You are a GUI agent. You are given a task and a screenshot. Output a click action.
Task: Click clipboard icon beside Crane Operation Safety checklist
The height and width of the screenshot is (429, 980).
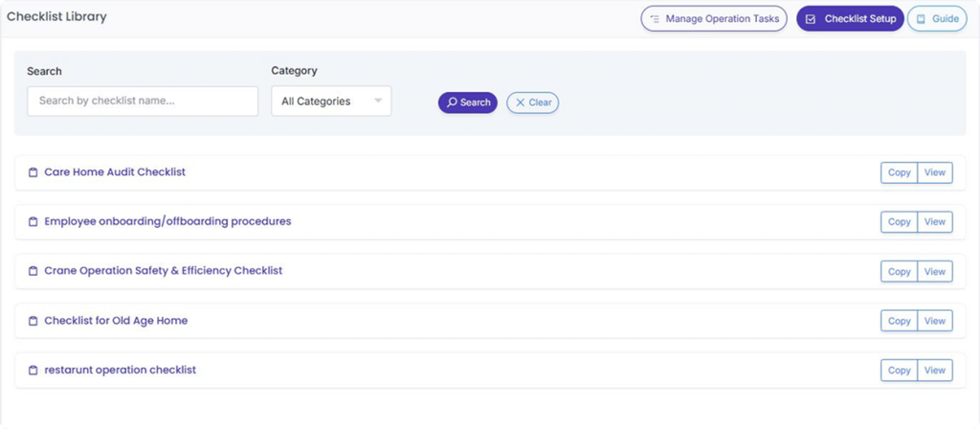pyautogui.click(x=33, y=271)
